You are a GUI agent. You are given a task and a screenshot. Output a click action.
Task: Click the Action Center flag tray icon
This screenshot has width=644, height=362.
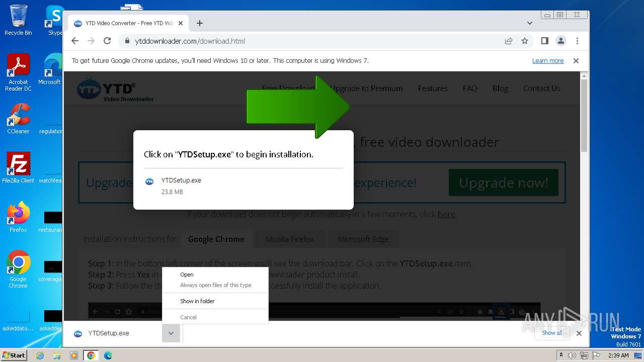(x=596, y=355)
